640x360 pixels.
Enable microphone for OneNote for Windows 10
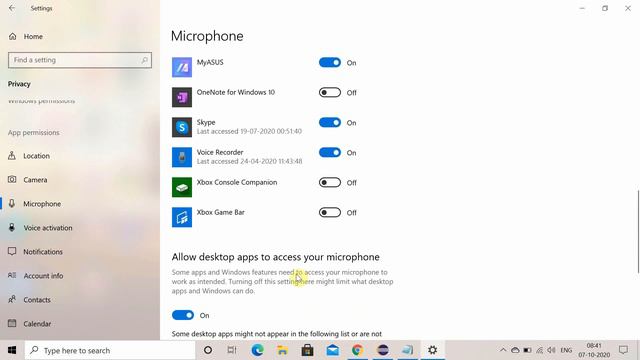click(330, 93)
